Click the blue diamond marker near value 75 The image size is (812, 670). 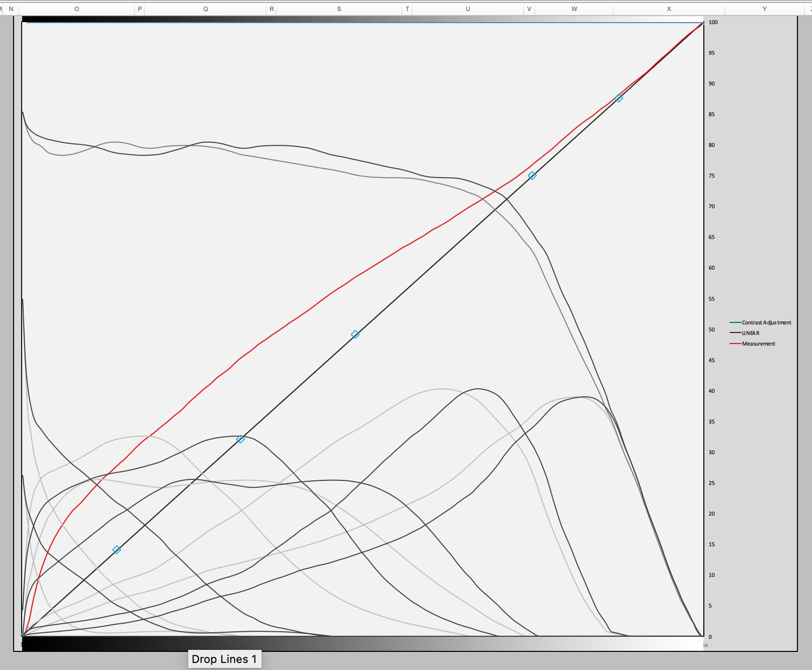click(x=532, y=176)
